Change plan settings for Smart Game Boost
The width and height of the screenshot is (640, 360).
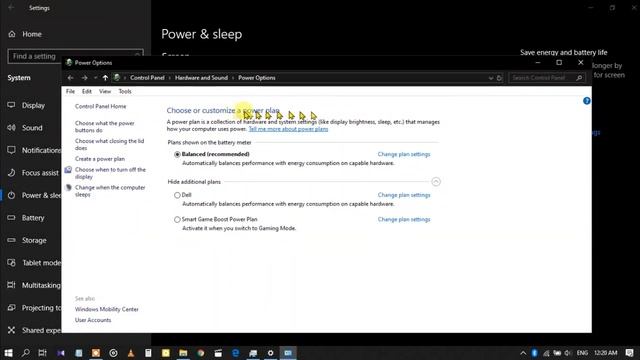pyautogui.click(x=404, y=220)
